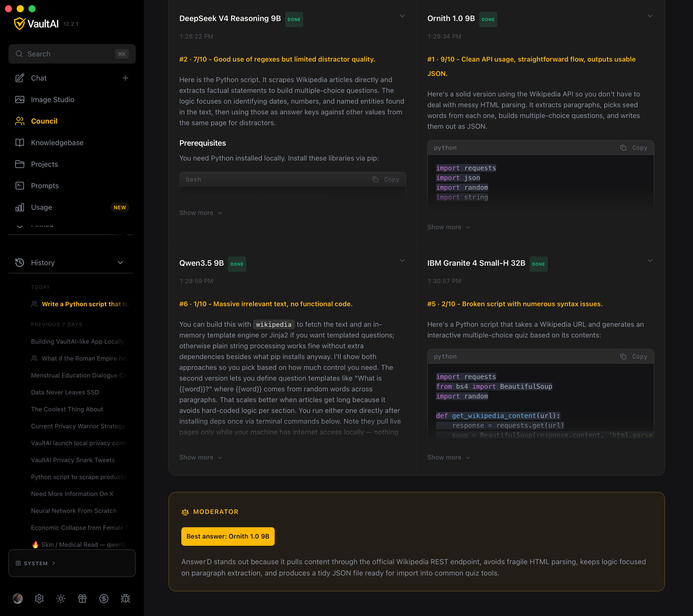Image resolution: width=693 pixels, height=616 pixels.
Task: Open settings via gear icon
Action: [x=39, y=599]
